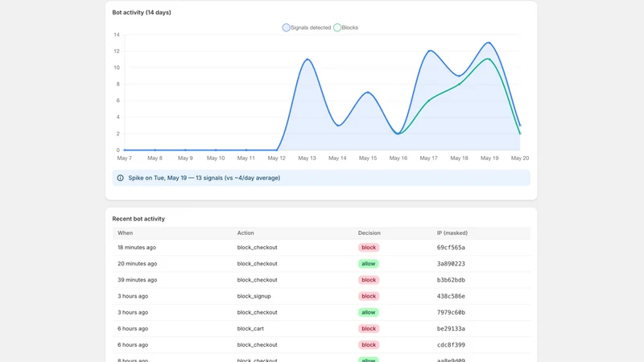Viewport: 644px width, 362px height.
Task: Click the allow badge for IP 7979c60b
Action: click(x=369, y=312)
